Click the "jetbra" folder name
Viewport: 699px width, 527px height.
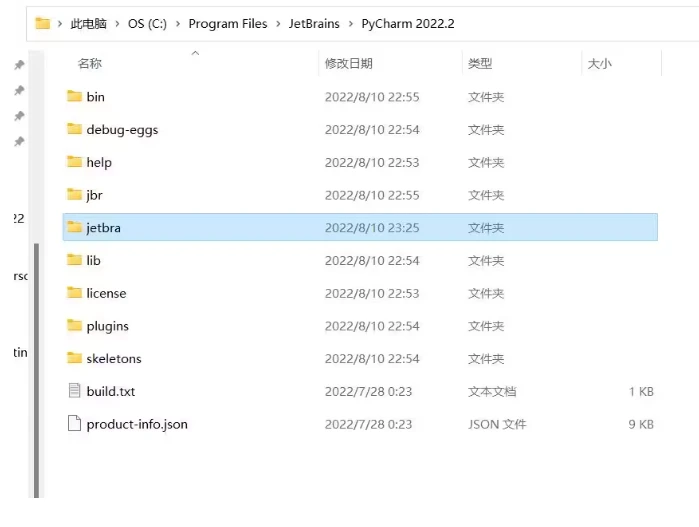tap(103, 228)
